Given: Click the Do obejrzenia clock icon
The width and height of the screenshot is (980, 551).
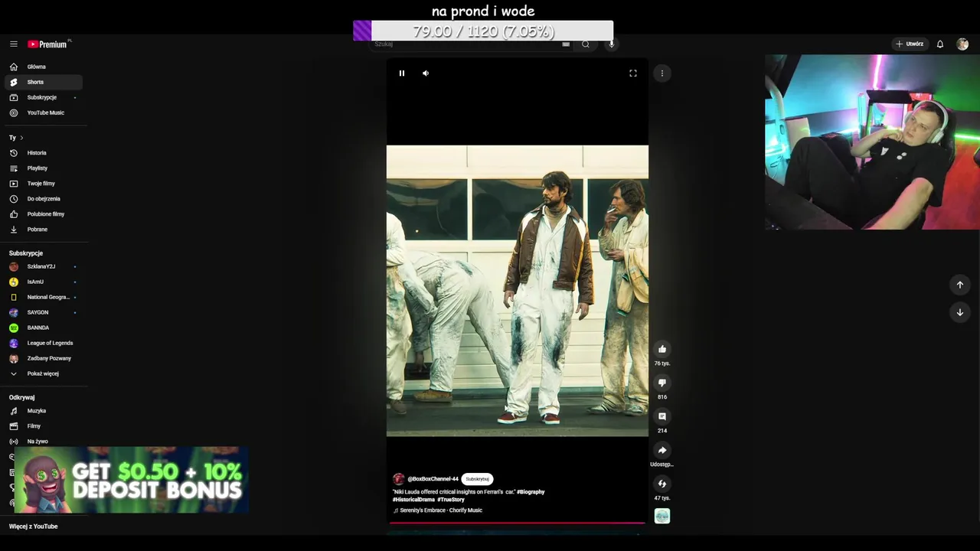Looking at the screenshot, I should 13,199.
